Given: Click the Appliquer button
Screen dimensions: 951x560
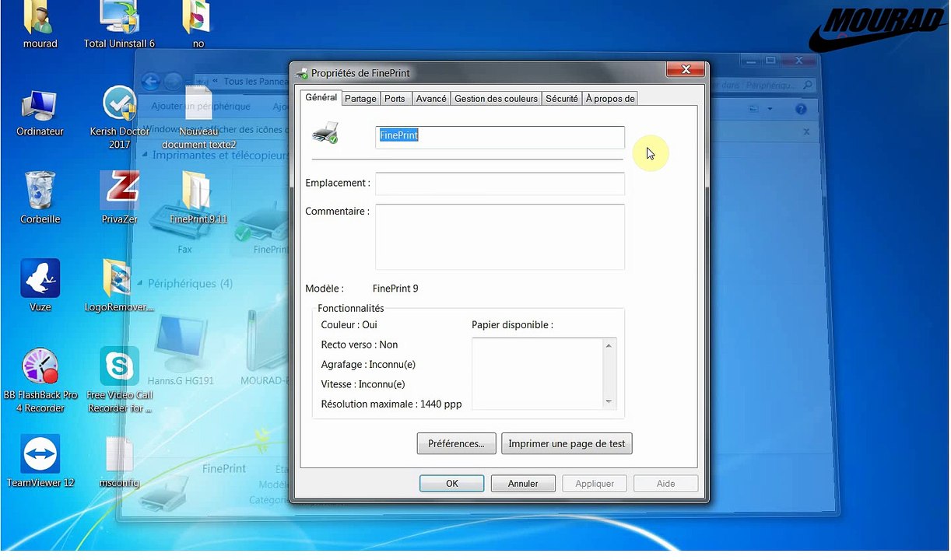Looking at the screenshot, I should [x=595, y=484].
